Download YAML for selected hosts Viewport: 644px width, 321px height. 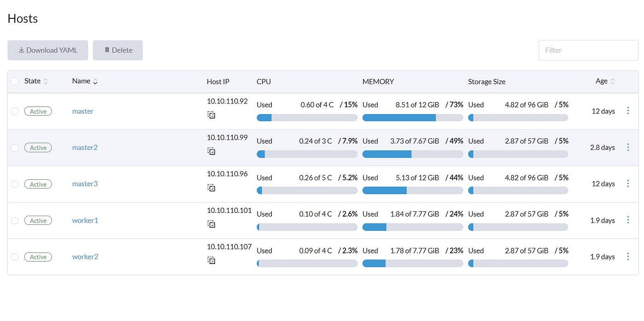pyautogui.click(x=47, y=50)
